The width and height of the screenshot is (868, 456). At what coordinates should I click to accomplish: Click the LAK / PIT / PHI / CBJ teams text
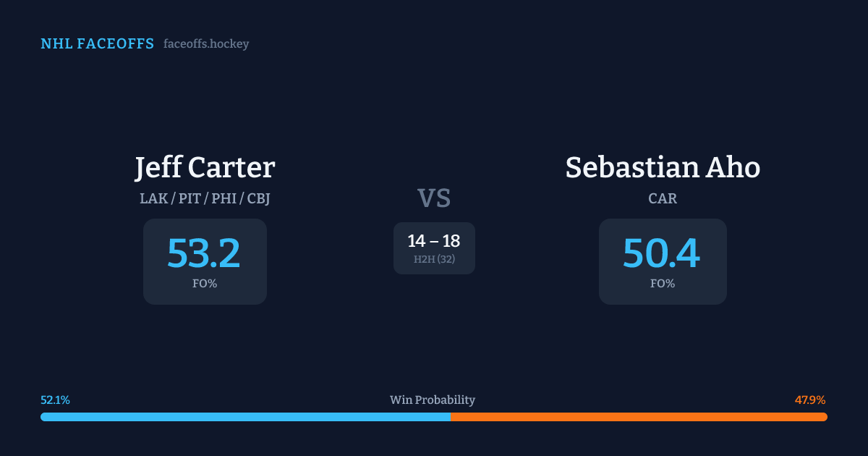205,198
